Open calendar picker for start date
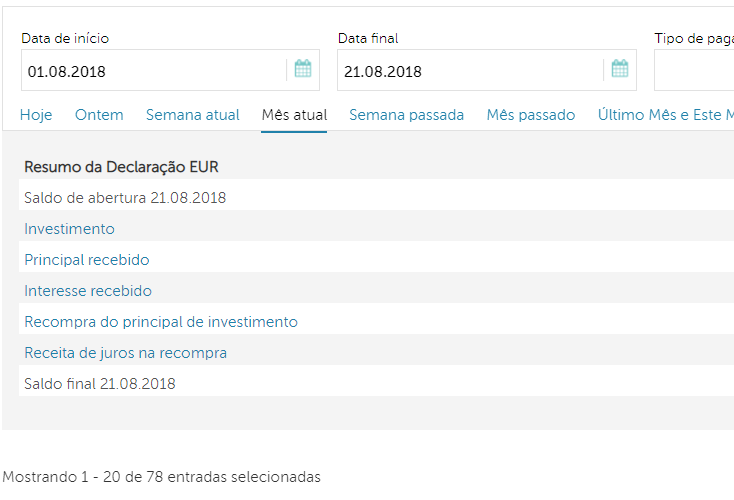 click(x=303, y=70)
